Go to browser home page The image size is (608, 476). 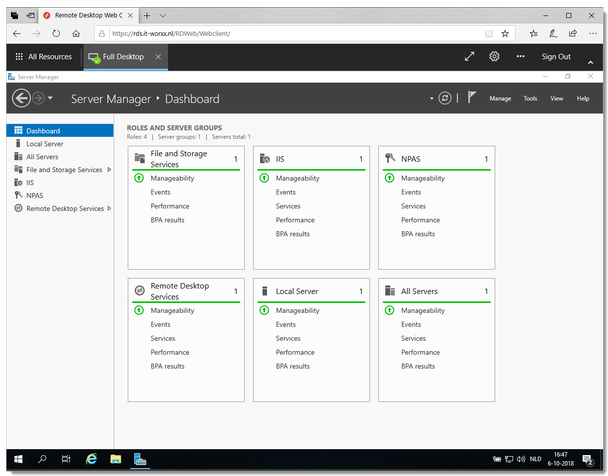(x=76, y=34)
